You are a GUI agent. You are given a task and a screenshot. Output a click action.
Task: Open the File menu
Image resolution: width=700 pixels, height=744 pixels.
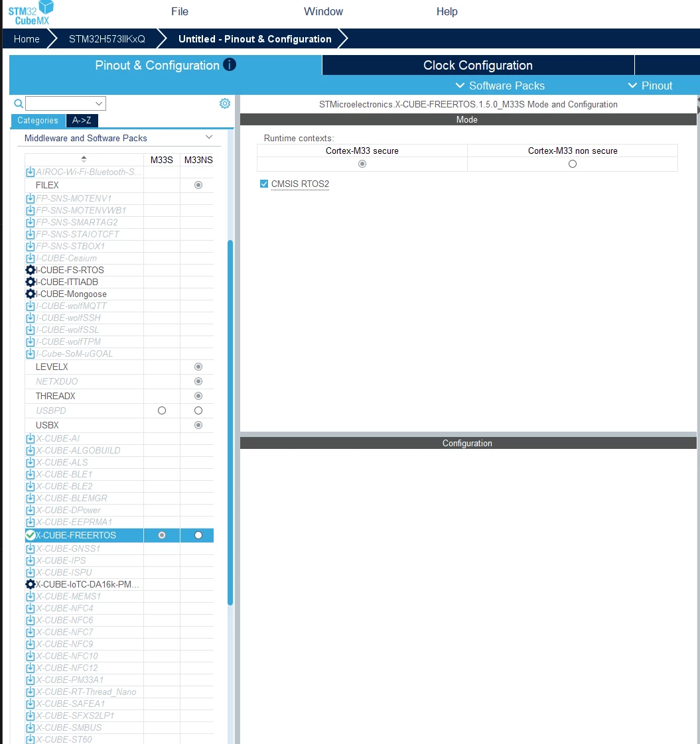click(x=180, y=11)
